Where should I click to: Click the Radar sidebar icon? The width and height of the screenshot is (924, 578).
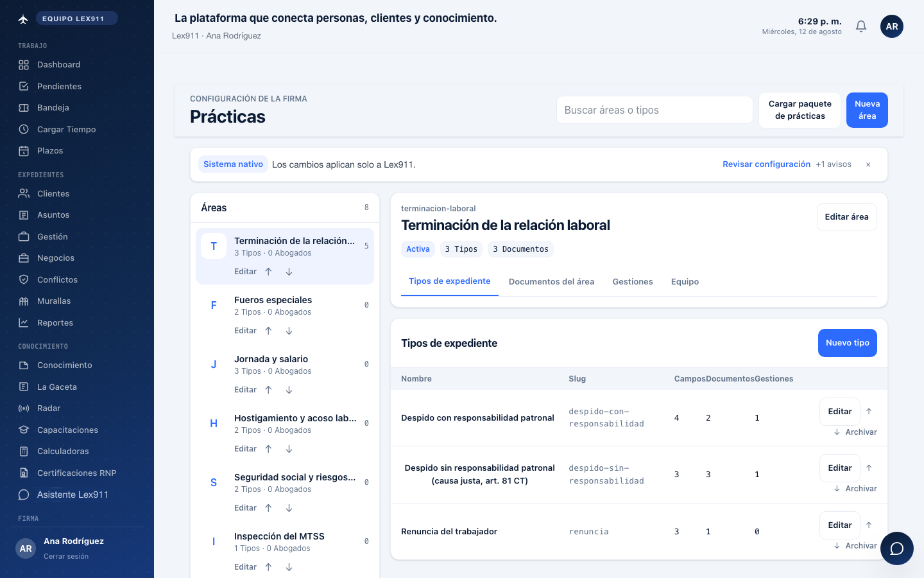click(24, 408)
